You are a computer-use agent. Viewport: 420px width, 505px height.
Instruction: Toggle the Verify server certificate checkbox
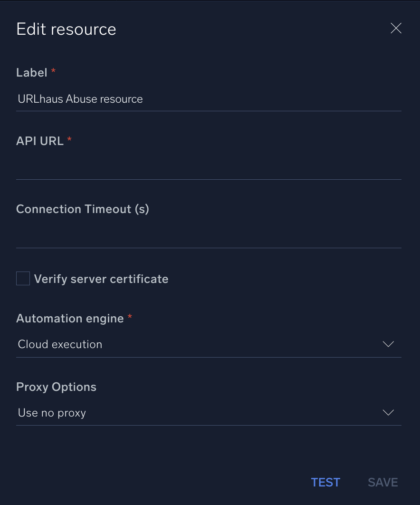click(23, 278)
